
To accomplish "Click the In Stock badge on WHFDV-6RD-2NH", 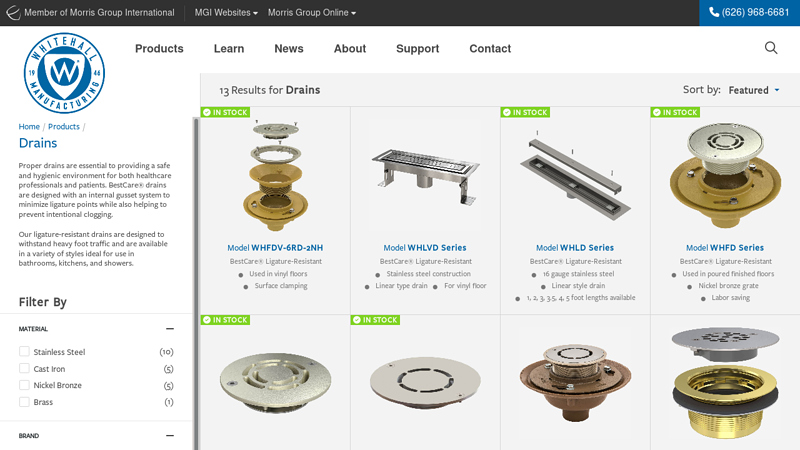I will 225,112.
